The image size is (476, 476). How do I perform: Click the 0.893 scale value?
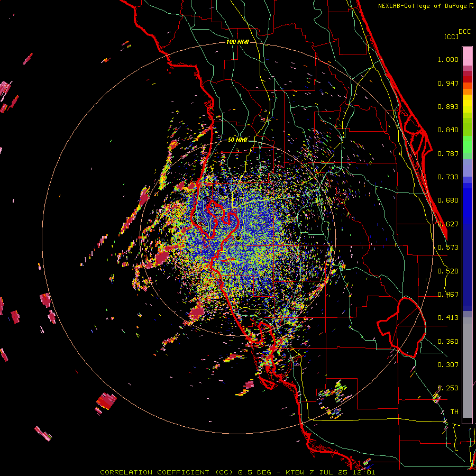point(448,106)
